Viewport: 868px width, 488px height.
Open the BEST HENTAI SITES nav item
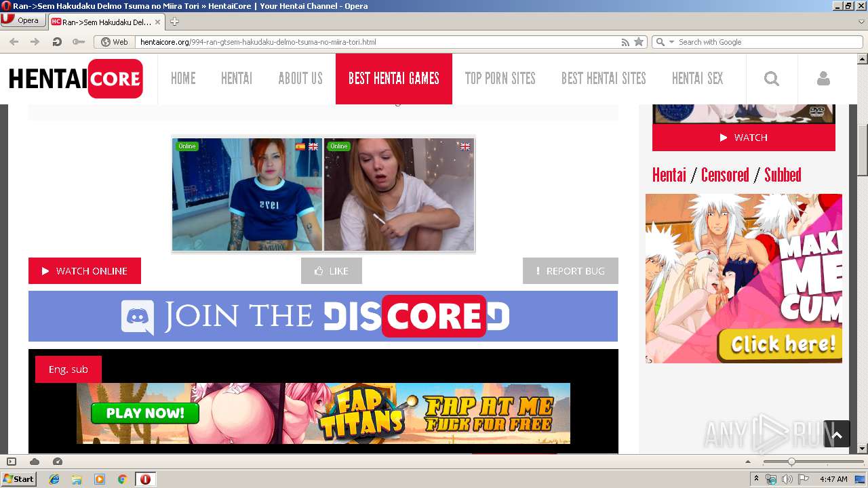[x=604, y=79]
